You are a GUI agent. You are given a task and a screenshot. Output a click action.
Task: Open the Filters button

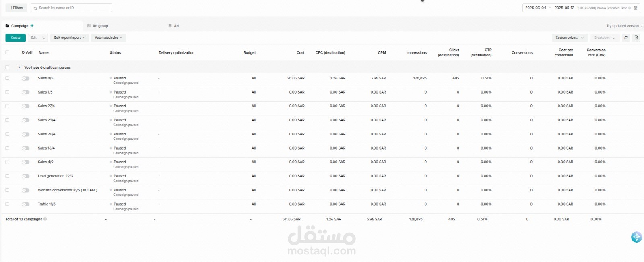pyautogui.click(x=16, y=8)
